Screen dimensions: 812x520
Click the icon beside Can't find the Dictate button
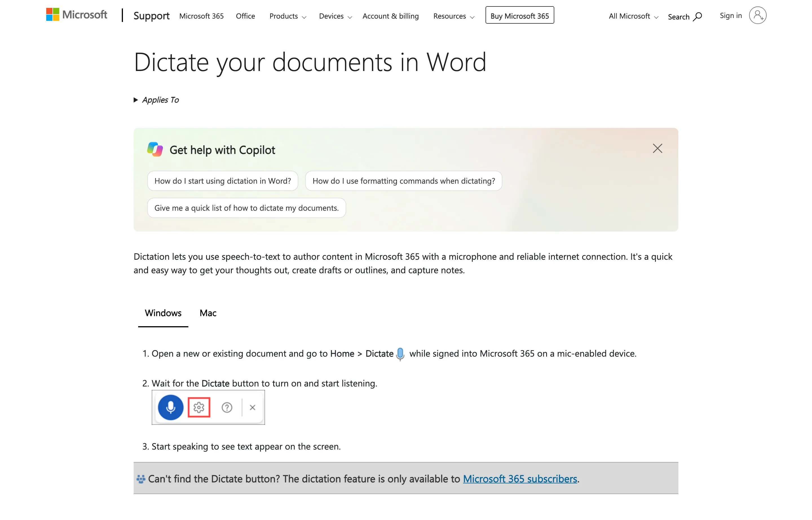(141, 479)
